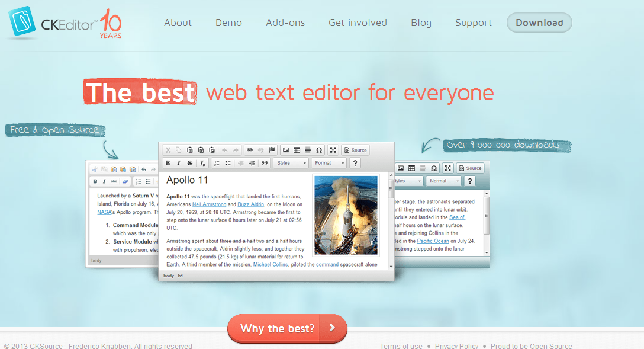Click Decrease Indent in center editor
The width and height of the screenshot is (644, 349).
click(x=241, y=163)
